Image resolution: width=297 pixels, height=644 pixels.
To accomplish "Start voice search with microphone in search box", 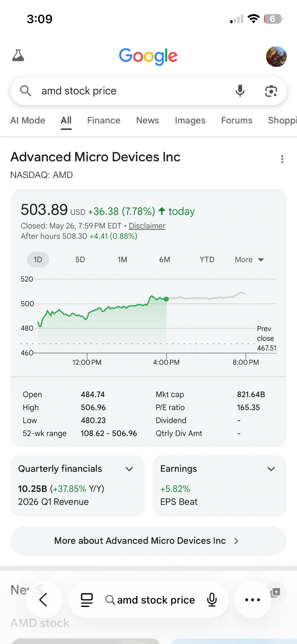I will [x=240, y=91].
